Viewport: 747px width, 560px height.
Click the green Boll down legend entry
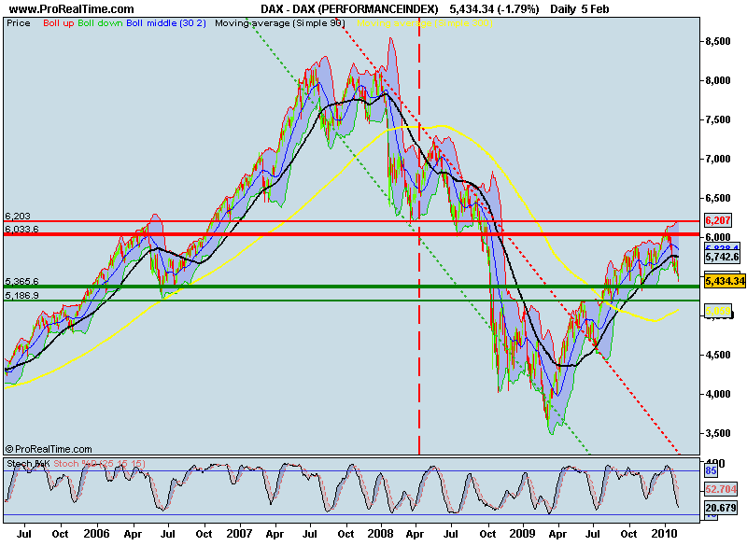[100, 22]
